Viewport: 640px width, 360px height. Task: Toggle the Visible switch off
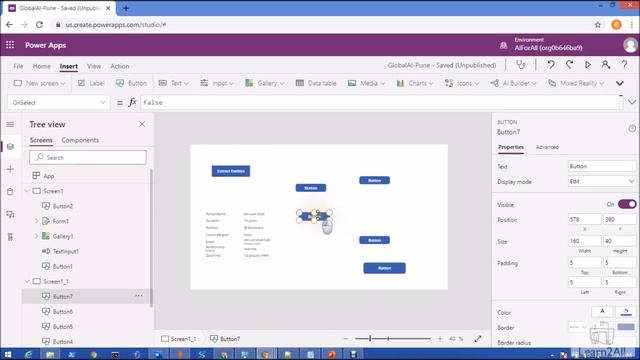coord(627,204)
